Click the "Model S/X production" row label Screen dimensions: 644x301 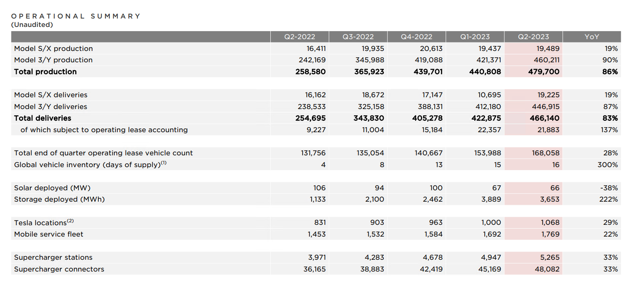point(53,48)
